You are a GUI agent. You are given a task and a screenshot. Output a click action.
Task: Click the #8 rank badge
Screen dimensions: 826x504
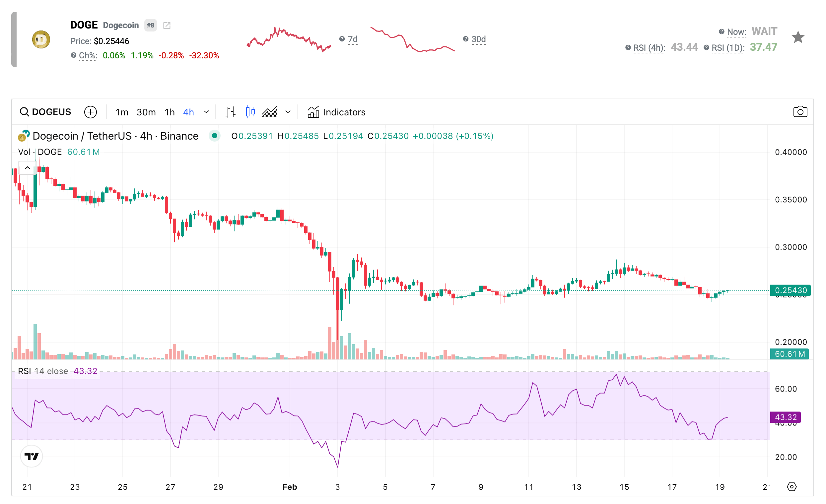151,25
